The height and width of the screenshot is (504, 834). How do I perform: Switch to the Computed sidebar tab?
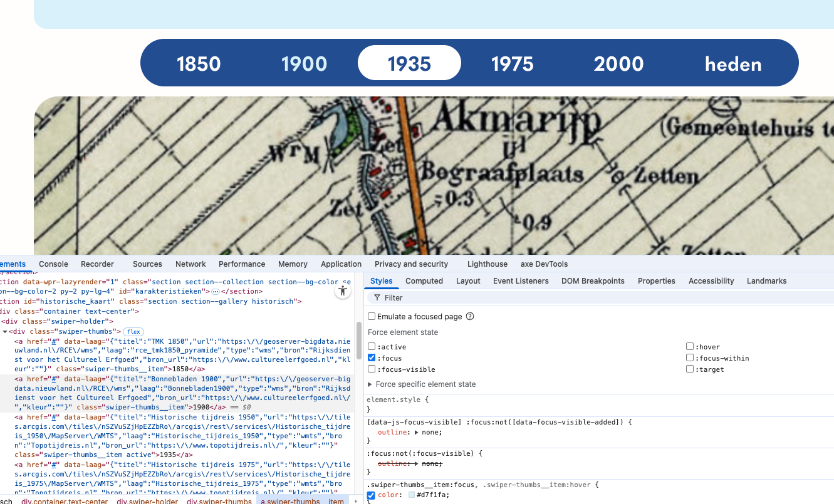coord(424,281)
